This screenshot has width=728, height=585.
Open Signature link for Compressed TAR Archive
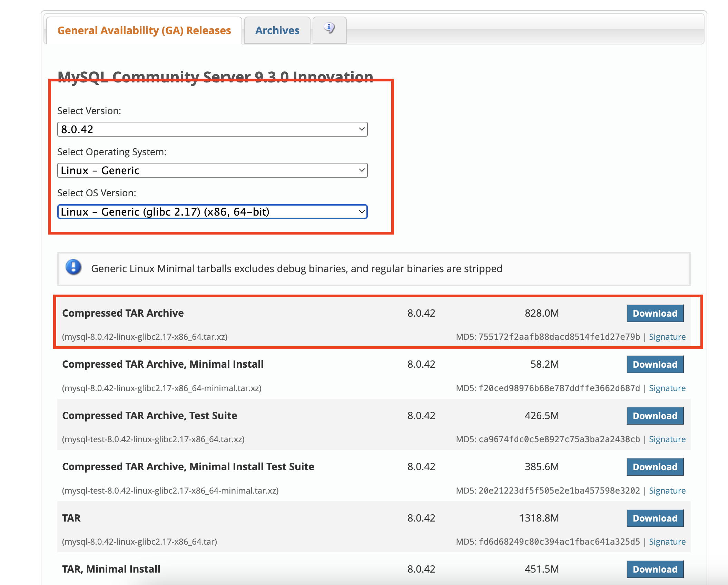667,337
